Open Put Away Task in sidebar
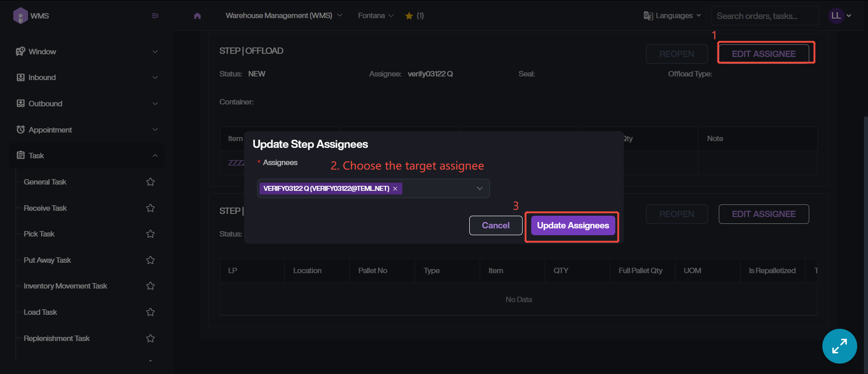 (47, 260)
